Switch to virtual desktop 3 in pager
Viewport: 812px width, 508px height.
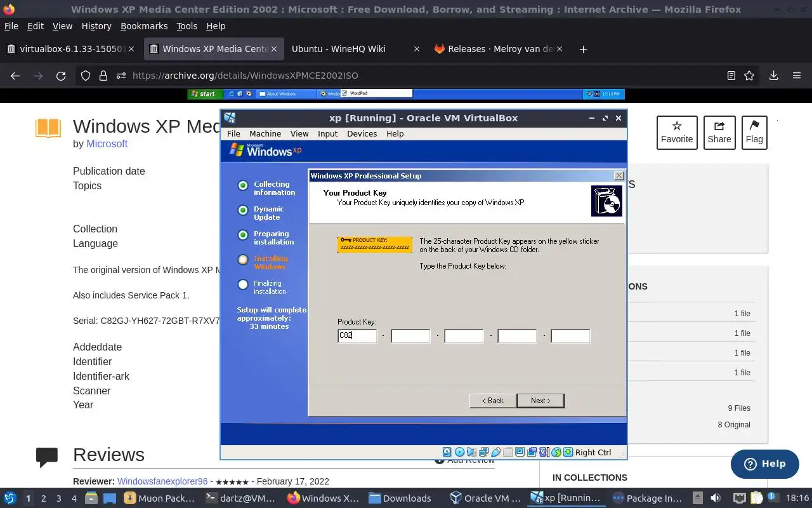point(58,498)
